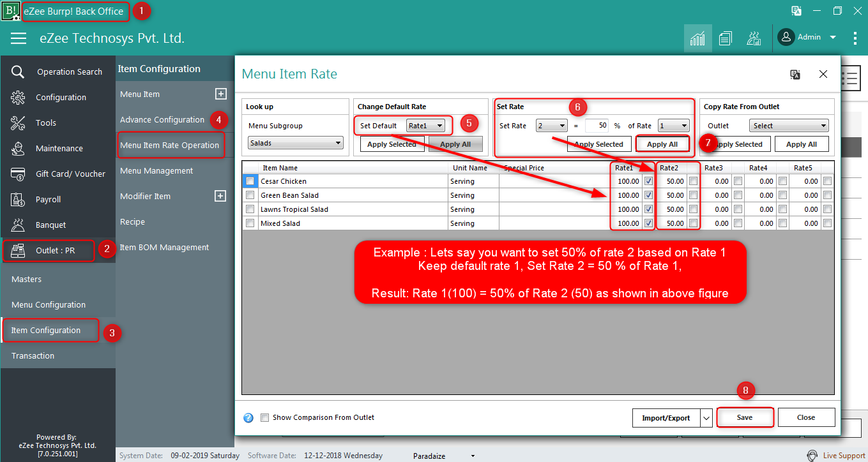Click the Close button in dialog
This screenshot has width=868, height=462.
[x=806, y=418]
